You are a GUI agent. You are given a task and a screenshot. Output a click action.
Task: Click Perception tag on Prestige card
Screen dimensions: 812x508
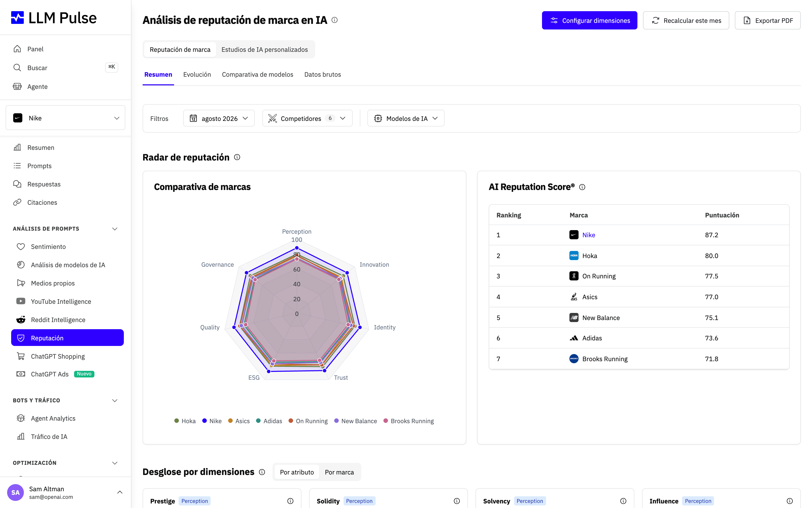[x=195, y=501]
